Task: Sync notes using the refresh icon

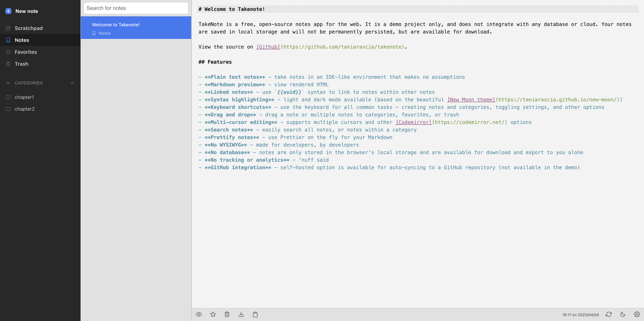Action: [x=609, y=314]
